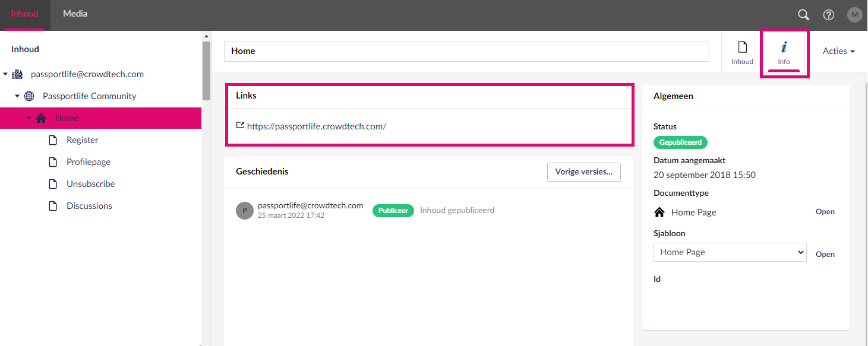Click the Profilepage document icon
This screenshot has height=346, width=868.
tap(53, 162)
